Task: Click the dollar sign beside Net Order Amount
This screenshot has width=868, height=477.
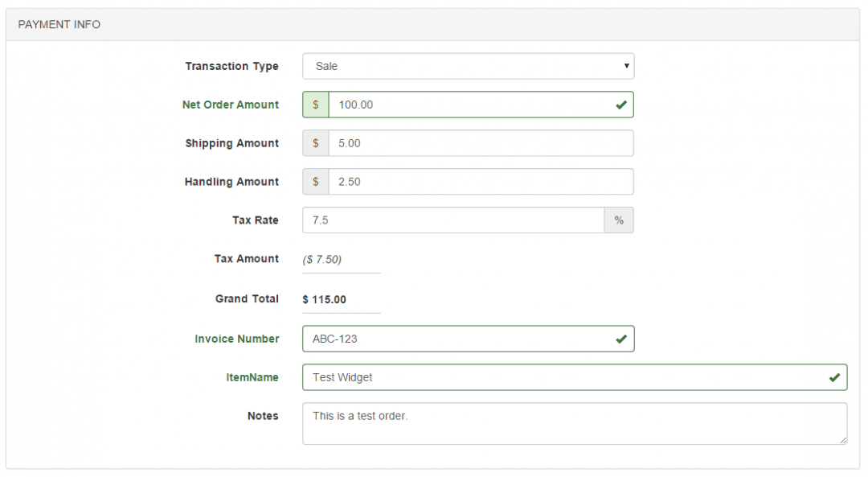Action: pyautogui.click(x=315, y=104)
